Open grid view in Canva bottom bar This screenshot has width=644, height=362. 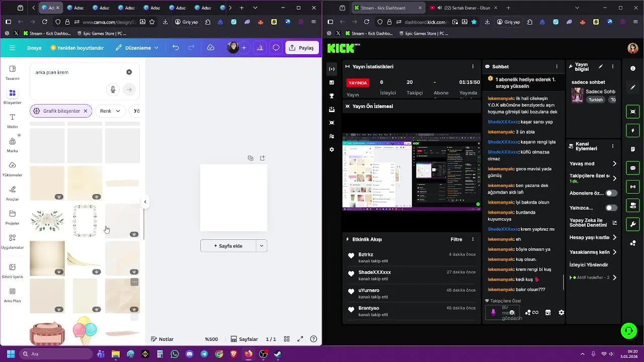286,339
